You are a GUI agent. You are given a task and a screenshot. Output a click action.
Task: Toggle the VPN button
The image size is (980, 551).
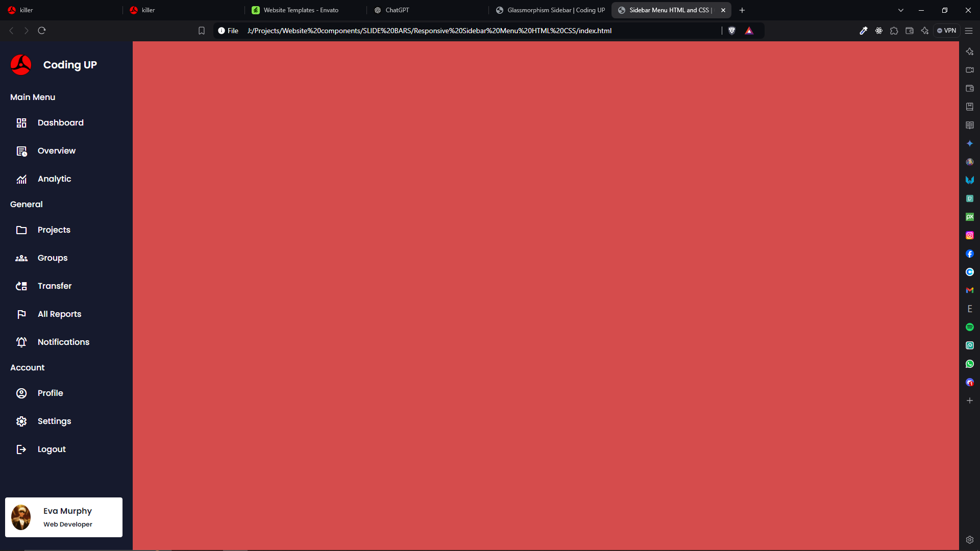click(x=947, y=31)
